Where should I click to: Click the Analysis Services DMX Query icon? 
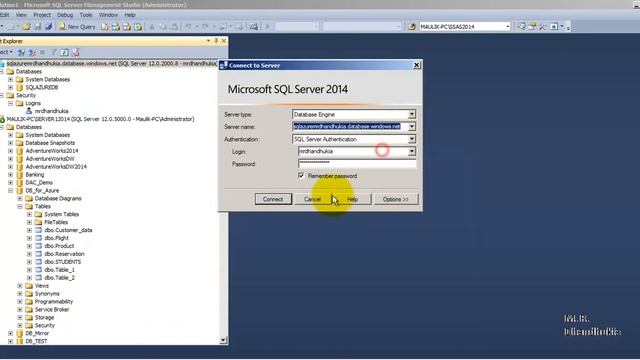pyautogui.click(x=127, y=27)
